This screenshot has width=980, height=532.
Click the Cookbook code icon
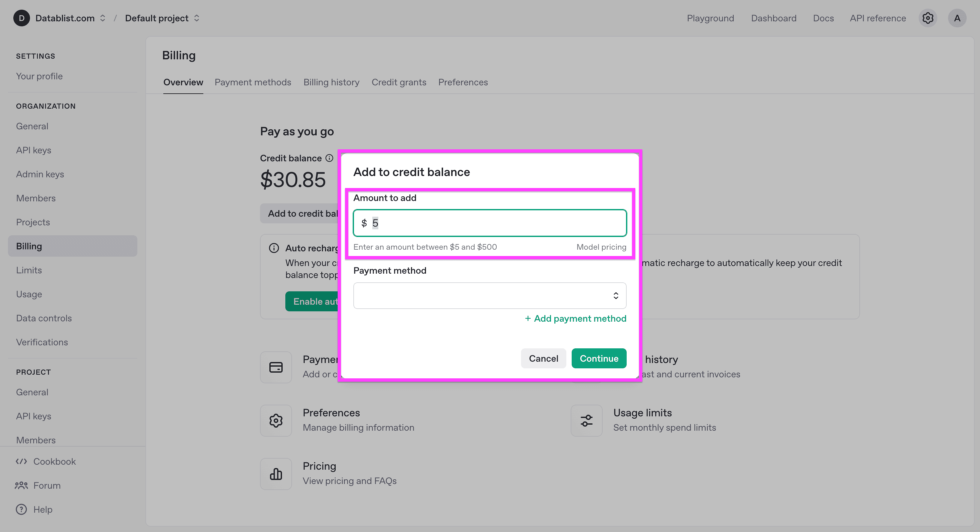[x=21, y=461]
